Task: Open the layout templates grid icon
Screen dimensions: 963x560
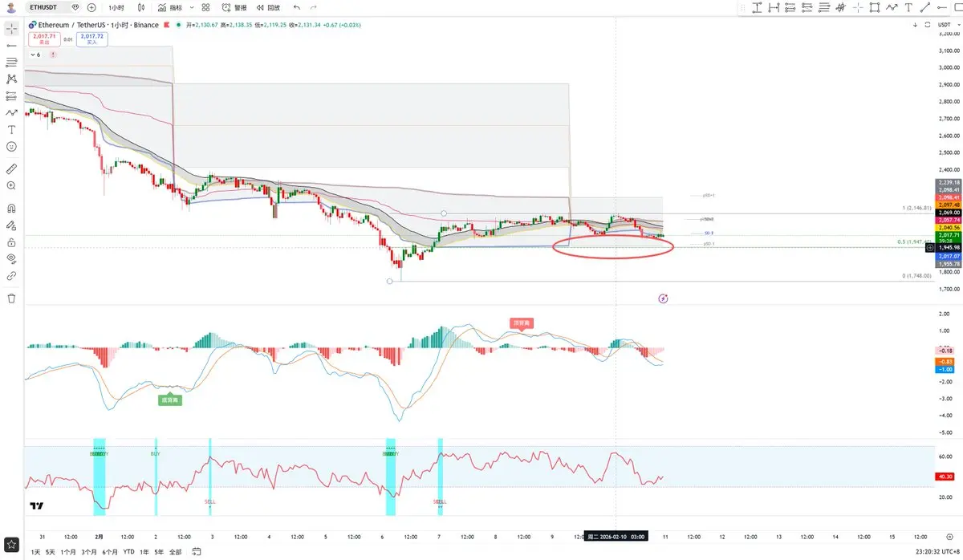Action: 206,7
